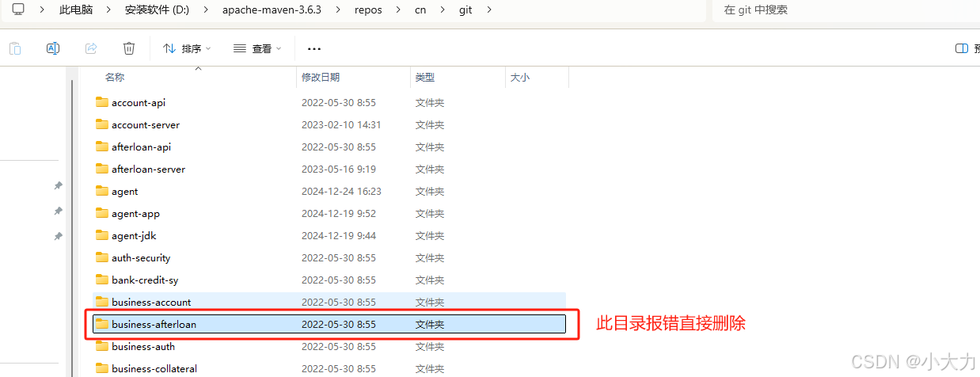The height and width of the screenshot is (377, 980).
Task: Click the account-server folder icon
Action: [x=101, y=124]
